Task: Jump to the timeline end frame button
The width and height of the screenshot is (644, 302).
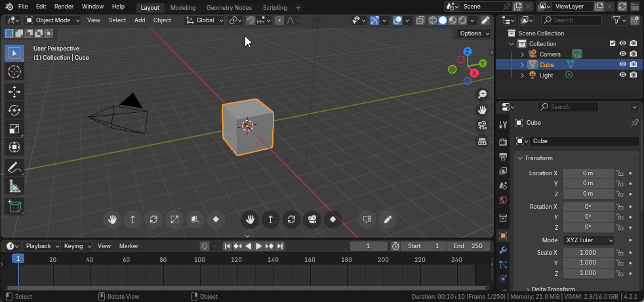Action: coord(280,246)
